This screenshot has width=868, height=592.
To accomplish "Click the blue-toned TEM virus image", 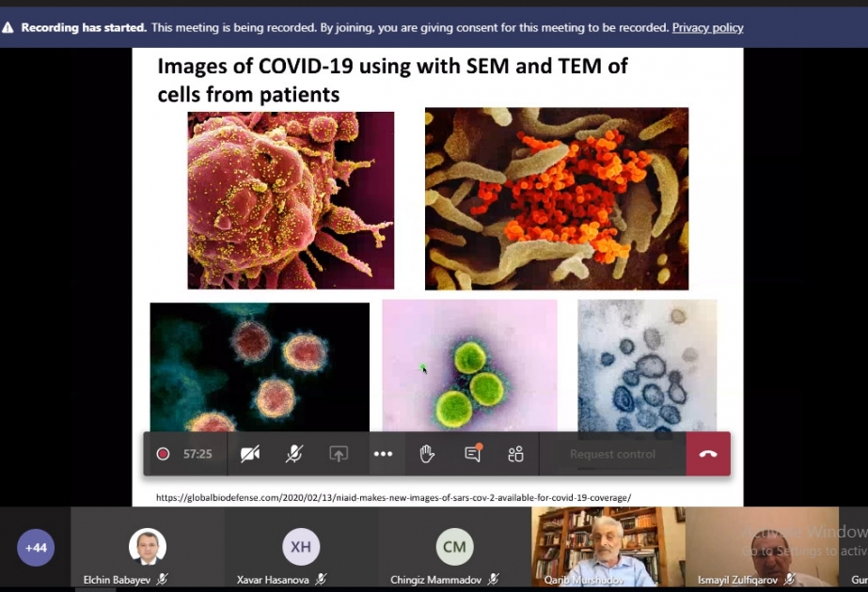I will click(647, 366).
